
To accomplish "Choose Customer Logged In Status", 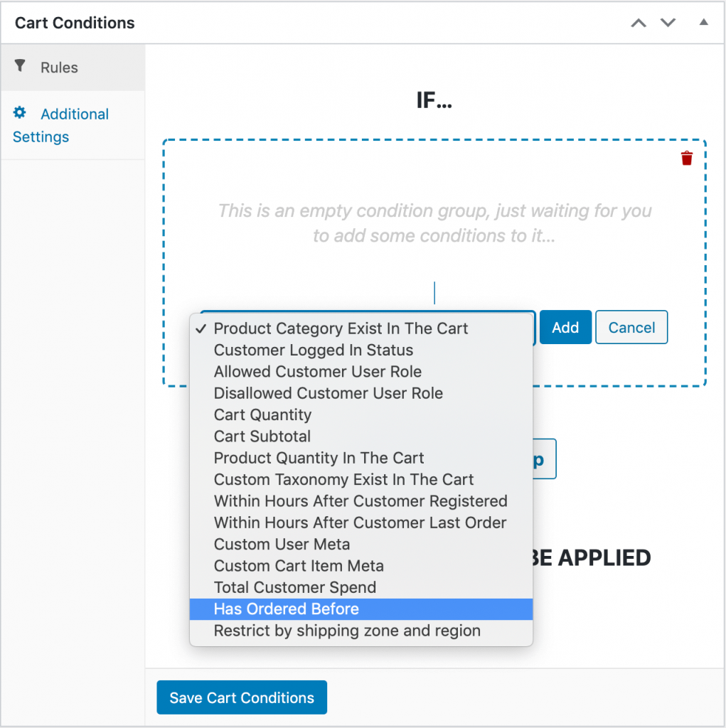I will (361, 350).
